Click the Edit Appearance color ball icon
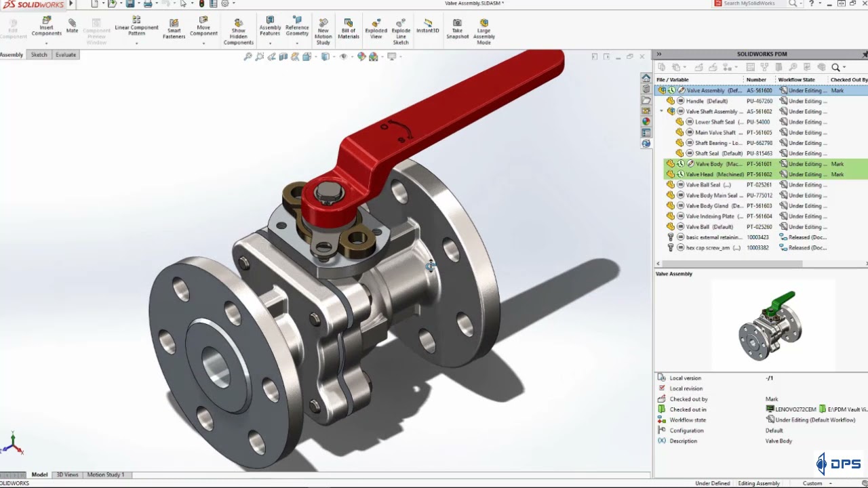Viewport: 868px width, 488px height. click(361, 57)
